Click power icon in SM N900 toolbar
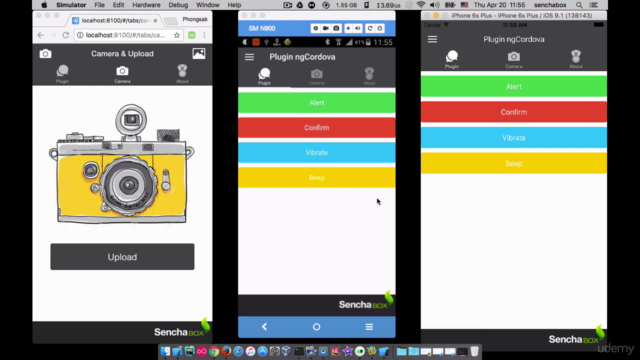The width and height of the screenshot is (640, 360). (380, 28)
